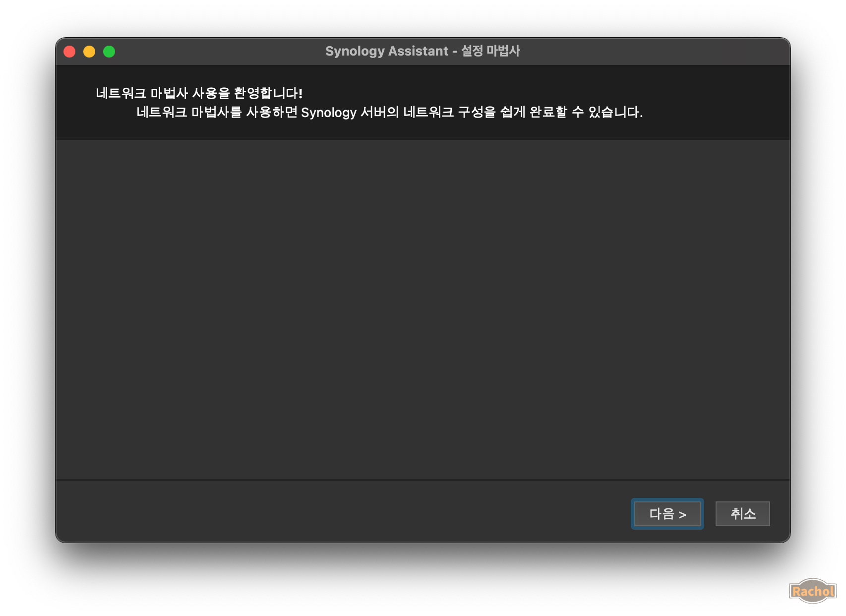Image resolution: width=846 pixels, height=616 pixels.
Task: Minimize the window with the yellow button
Action: coord(89,52)
